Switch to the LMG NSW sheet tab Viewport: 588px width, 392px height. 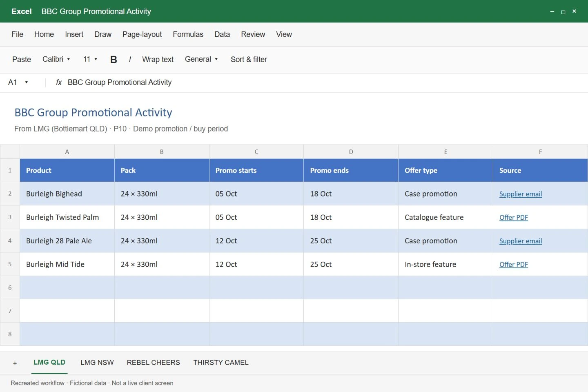point(97,363)
